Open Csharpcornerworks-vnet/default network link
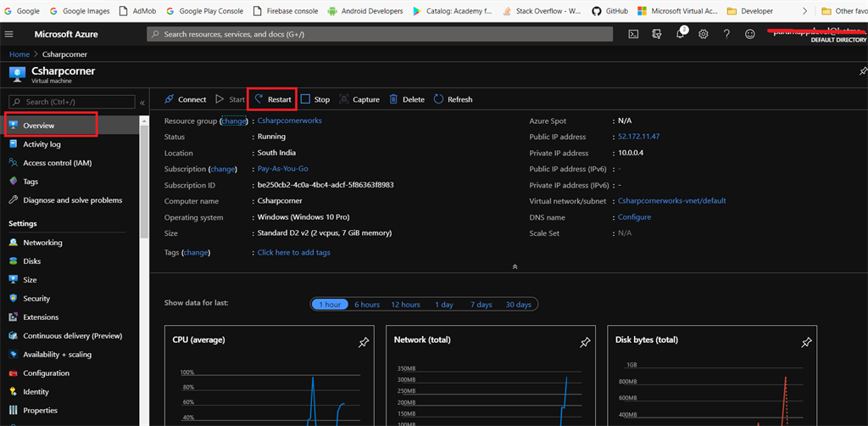The image size is (868, 426). [x=671, y=200]
